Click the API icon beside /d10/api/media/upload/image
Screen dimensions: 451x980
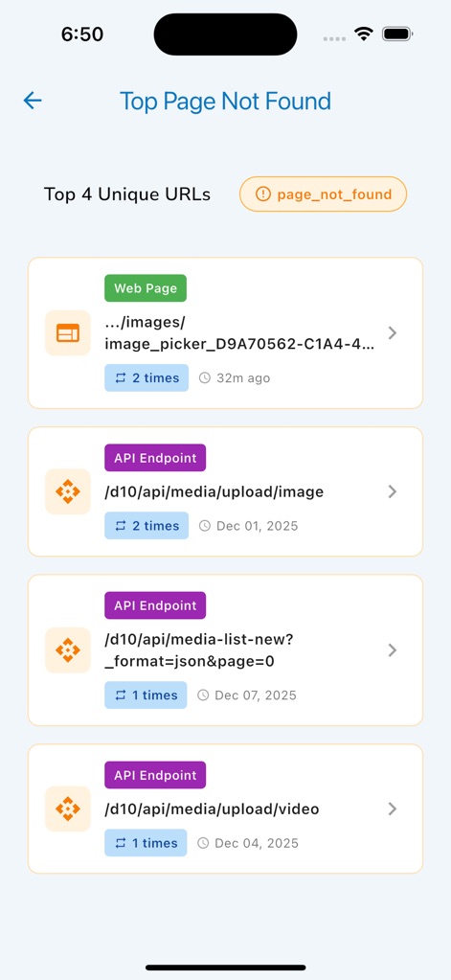pos(68,491)
